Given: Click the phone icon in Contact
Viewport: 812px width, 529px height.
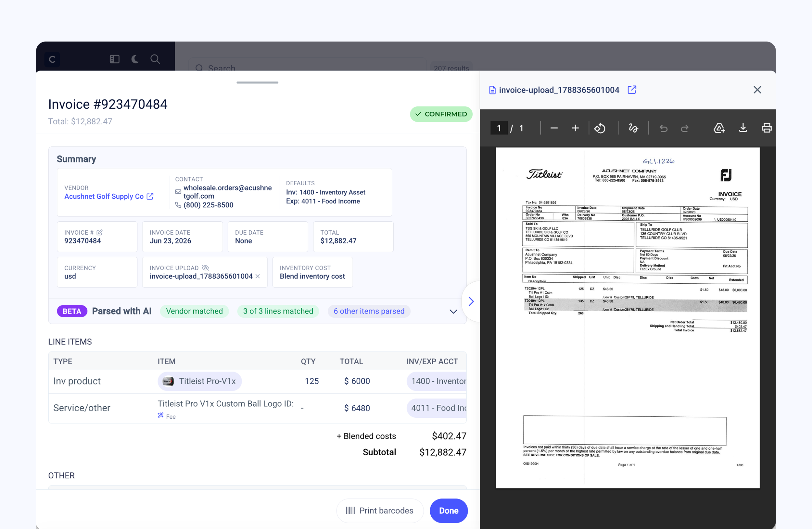Looking at the screenshot, I should coord(178,205).
